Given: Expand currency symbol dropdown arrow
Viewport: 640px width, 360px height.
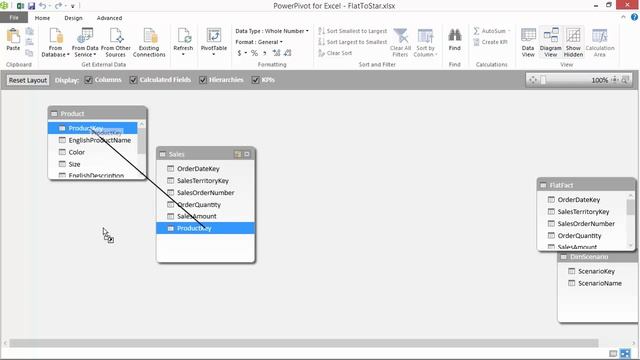Looking at the screenshot, I should pos(245,53).
